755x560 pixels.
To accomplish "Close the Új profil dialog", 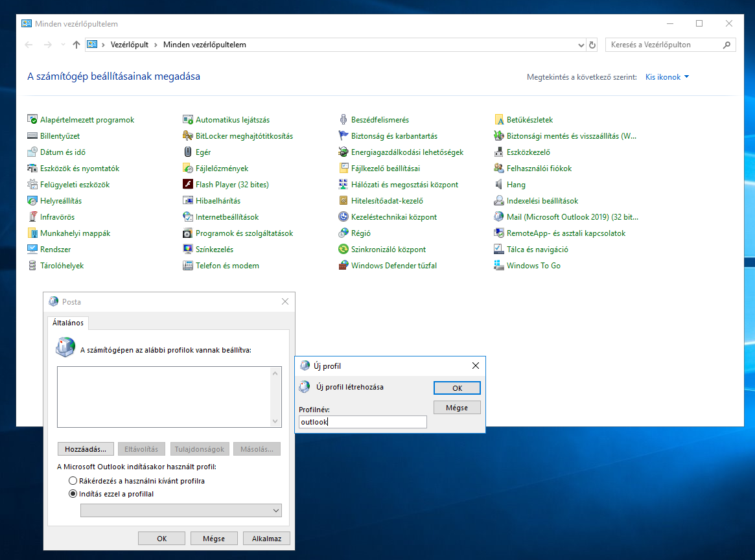I will [x=476, y=366].
